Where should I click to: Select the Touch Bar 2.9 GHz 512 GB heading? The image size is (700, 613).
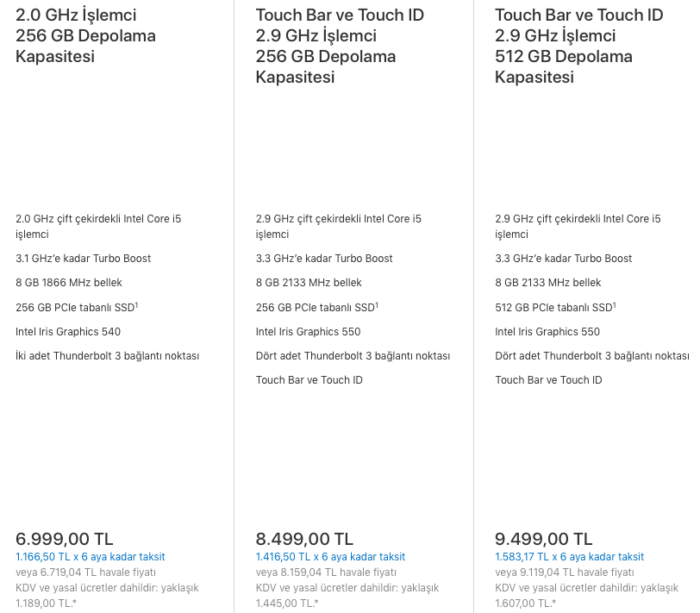click(x=579, y=46)
